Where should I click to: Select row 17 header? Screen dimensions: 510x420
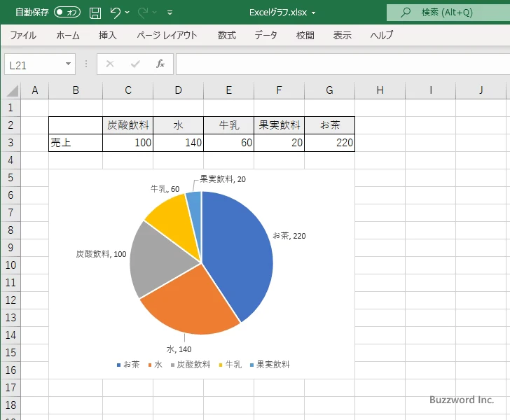pos(11,388)
